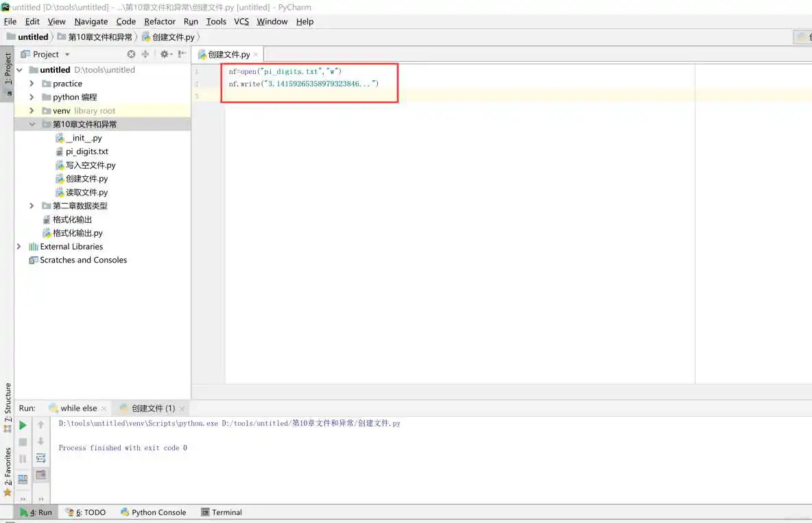Open the VCS menu
The width and height of the screenshot is (812, 523).
(241, 21)
